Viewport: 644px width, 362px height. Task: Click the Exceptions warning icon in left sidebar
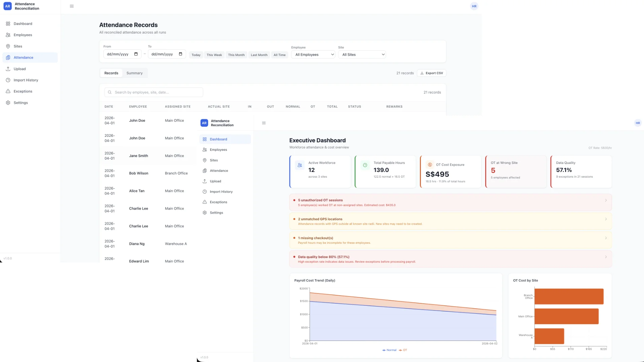8,91
